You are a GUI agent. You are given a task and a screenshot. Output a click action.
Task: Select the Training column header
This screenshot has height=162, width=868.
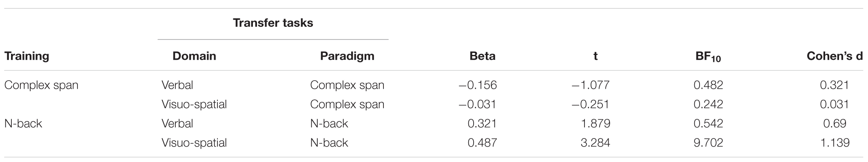(x=27, y=56)
